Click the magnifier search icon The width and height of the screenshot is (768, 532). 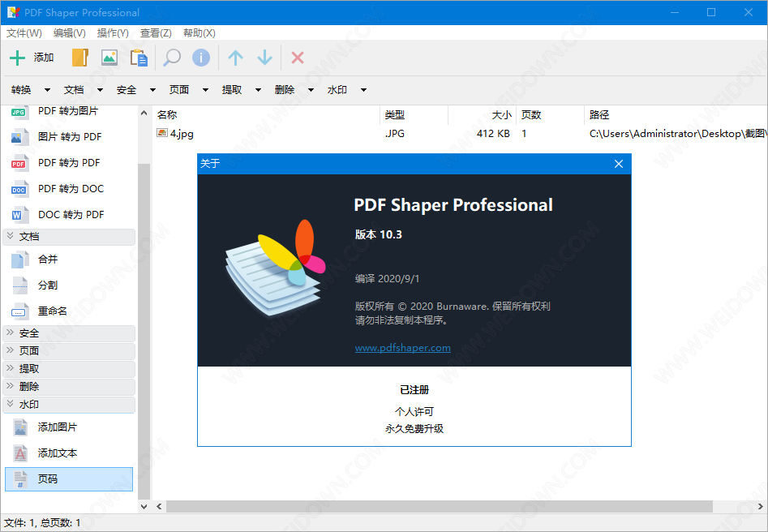[x=172, y=58]
